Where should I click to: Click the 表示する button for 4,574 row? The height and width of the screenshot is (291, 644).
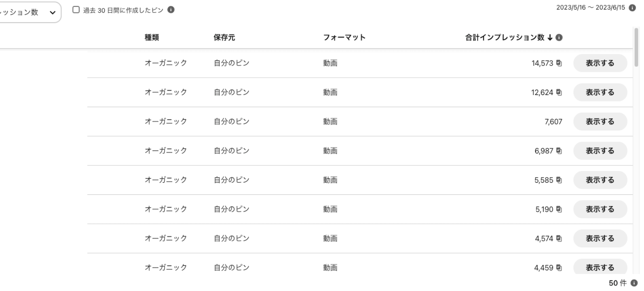(x=600, y=238)
